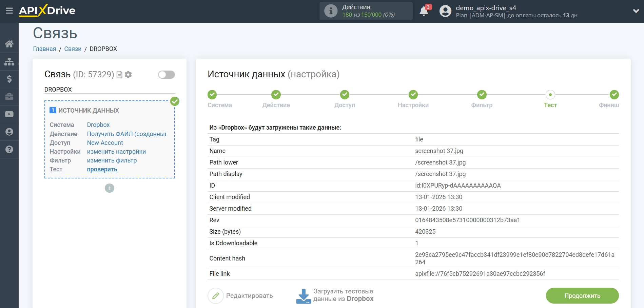This screenshot has height=308, width=644.
Task: Expand the account menu chevron
Action: click(636, 11)
